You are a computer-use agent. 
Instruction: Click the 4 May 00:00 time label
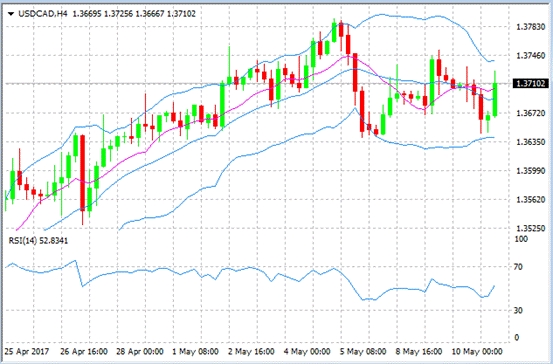(307, 352)
